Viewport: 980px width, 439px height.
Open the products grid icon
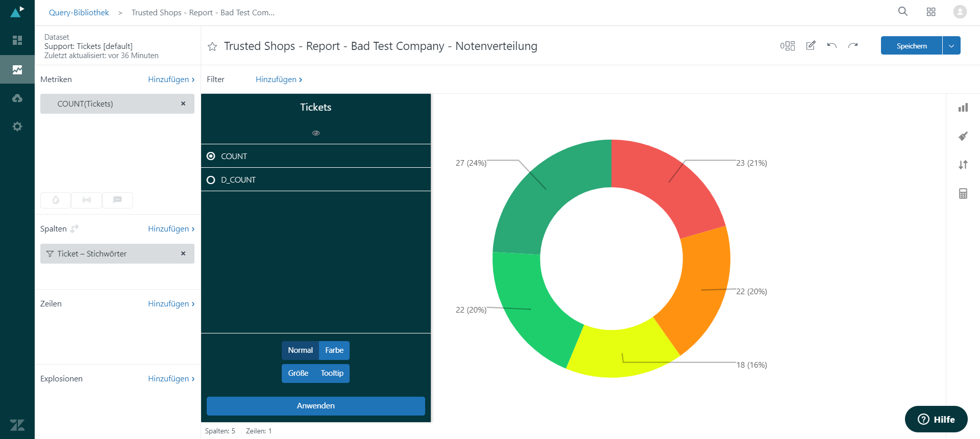[x=931, y=12]
